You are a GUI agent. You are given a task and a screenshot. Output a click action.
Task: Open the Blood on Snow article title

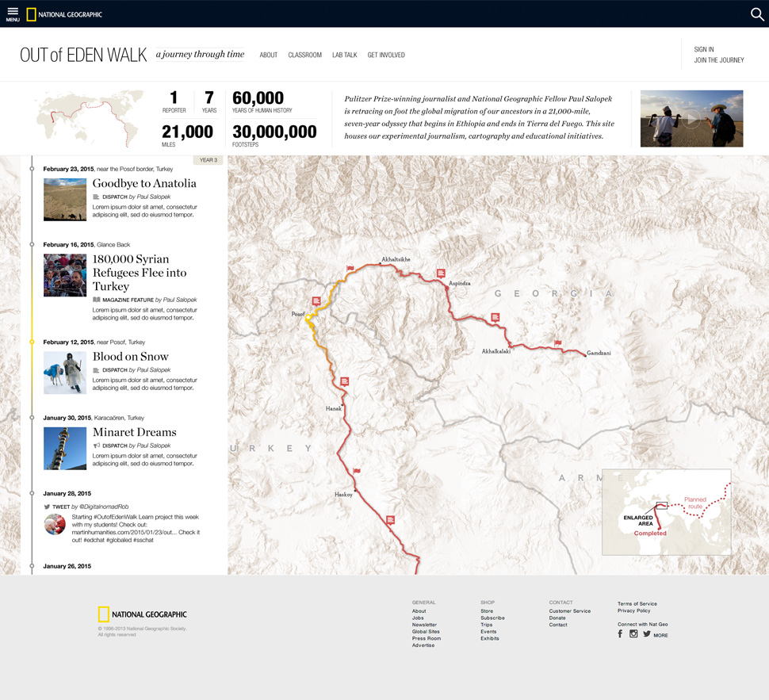(x=131, y=357)
